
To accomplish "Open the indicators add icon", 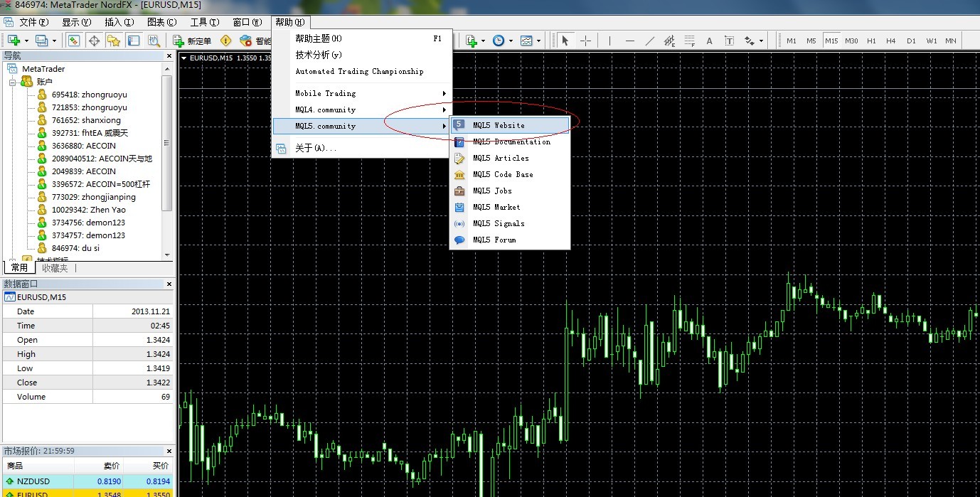I will [x=471, y=41].
